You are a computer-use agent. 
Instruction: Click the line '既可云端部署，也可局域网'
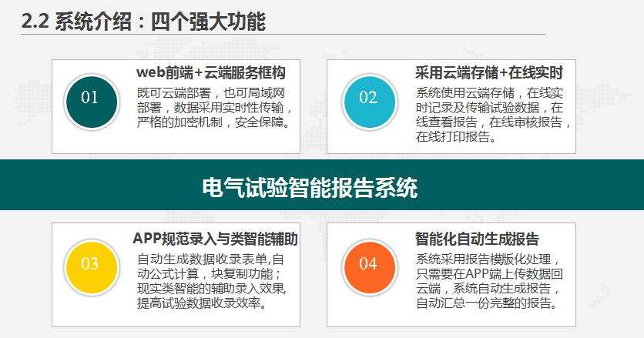(x=211, y=93)
